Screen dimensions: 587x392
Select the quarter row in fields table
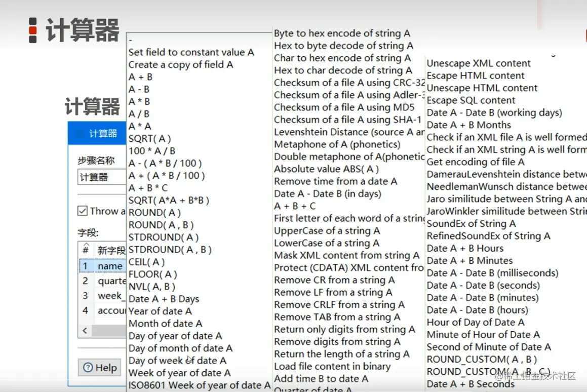tap(103, 281)
